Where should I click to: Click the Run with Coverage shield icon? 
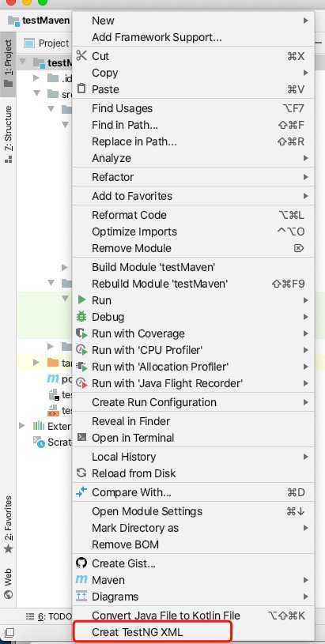(81, 333)
